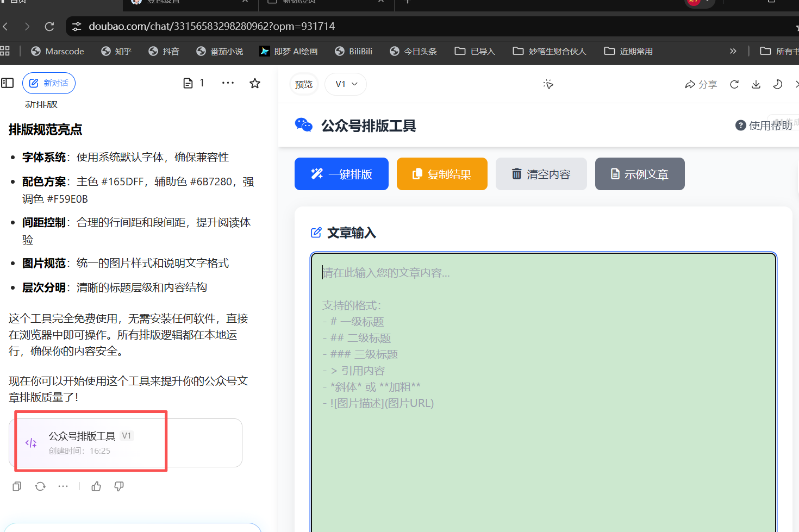Click the 一键排版 button
This screenshot has height=532, width=799.
[x=341, y=174]
